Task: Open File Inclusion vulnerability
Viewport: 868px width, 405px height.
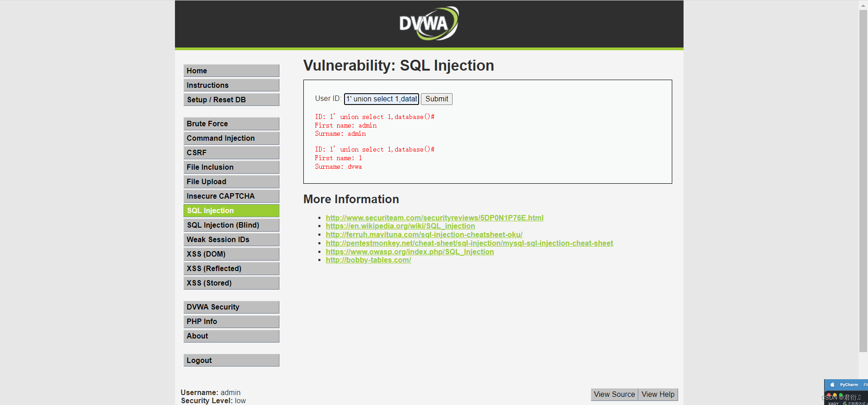Action: tap(231, 167)
